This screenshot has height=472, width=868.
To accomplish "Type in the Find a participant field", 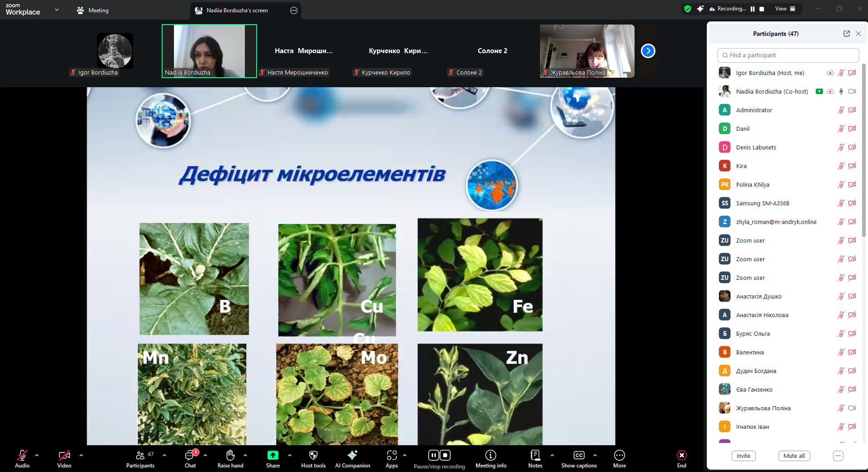I will [788, 55].
